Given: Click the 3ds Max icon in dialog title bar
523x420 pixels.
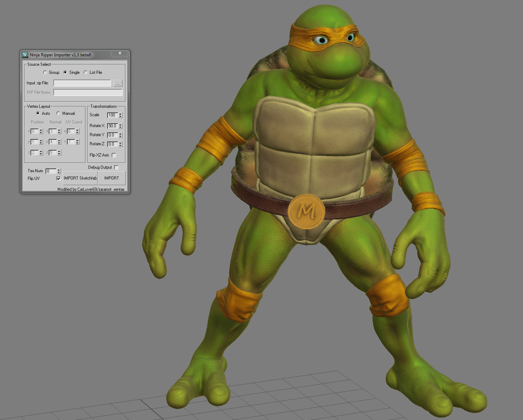Looking at the screenshot, I should point(25,55).
